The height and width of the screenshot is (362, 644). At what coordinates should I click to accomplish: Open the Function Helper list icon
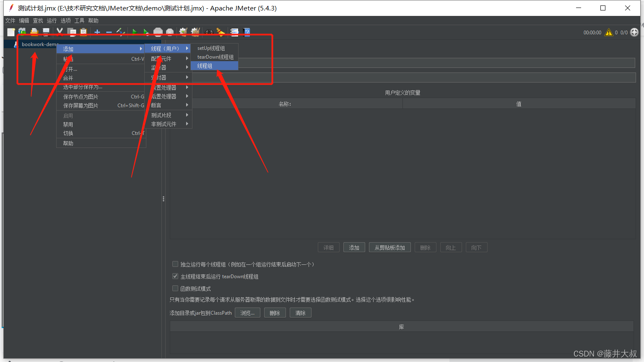[234, 32]
